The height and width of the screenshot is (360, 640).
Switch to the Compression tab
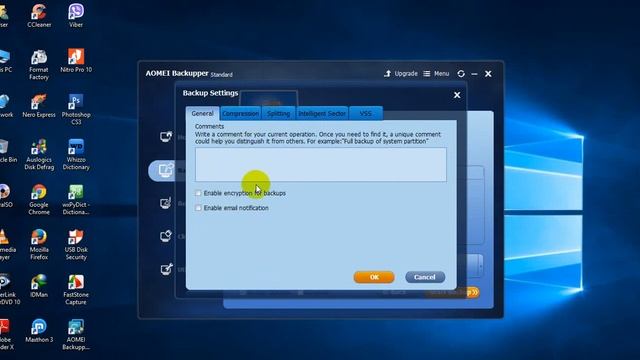(x=241, y=113)
